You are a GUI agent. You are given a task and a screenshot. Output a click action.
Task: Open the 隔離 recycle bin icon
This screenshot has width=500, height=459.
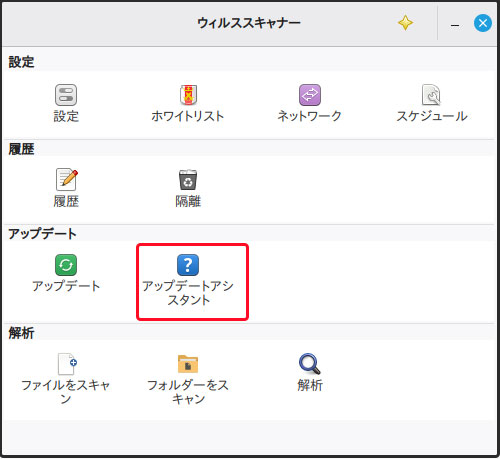(188, 180)
